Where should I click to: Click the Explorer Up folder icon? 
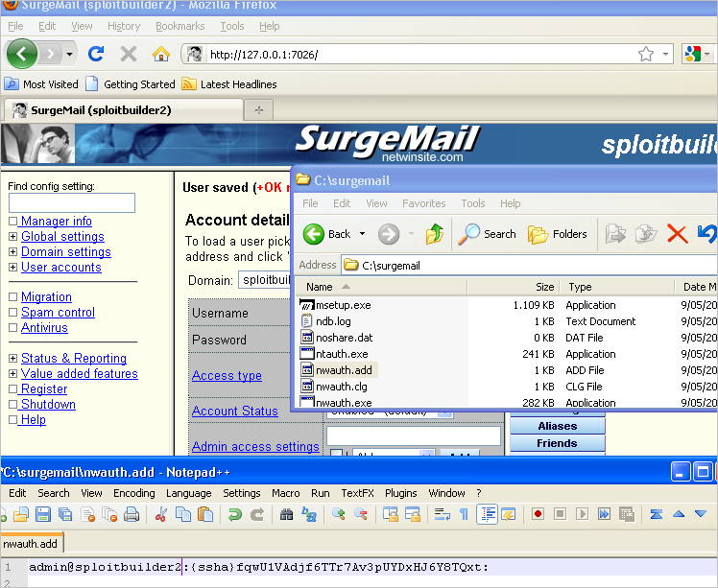point(435,233)
